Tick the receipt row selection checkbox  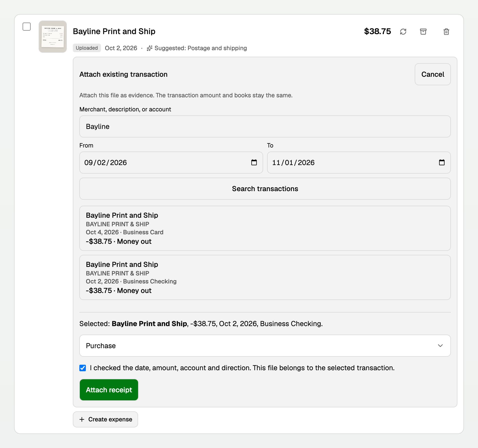tap(27, 27)
